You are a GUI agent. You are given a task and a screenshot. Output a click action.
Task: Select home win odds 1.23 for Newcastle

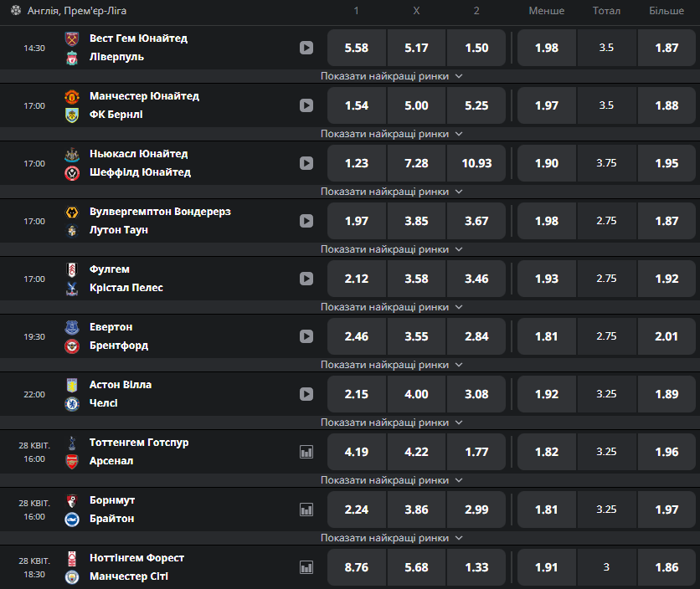click(x=356, y=163)
